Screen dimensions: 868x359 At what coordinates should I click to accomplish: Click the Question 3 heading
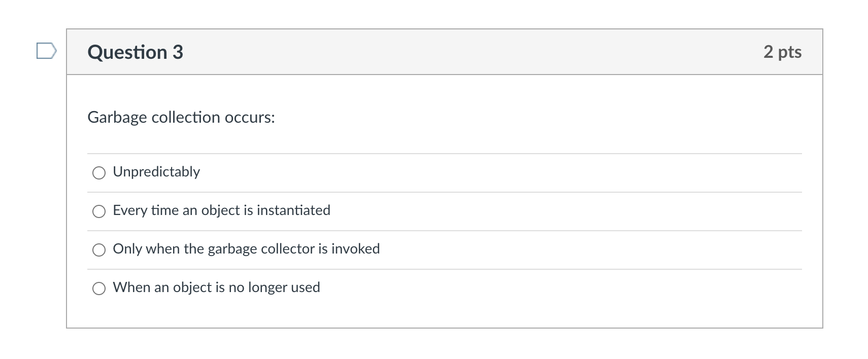tap(135, 52)
